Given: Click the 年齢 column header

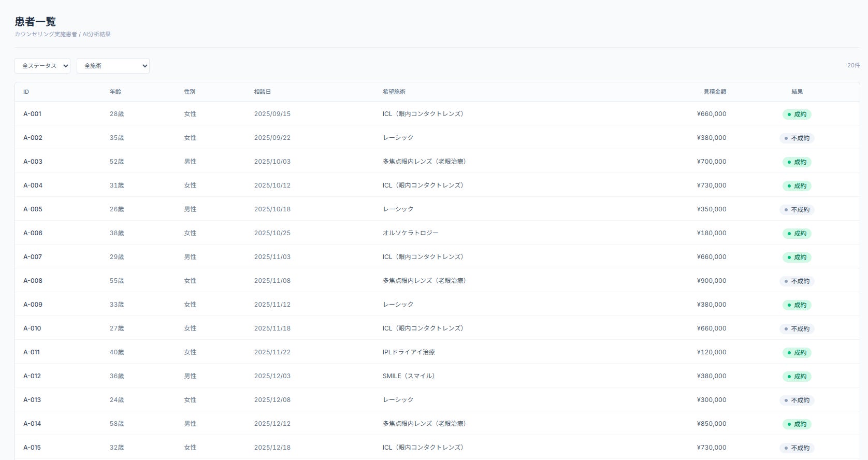Looking at the screenshot, I should [115, 92].
